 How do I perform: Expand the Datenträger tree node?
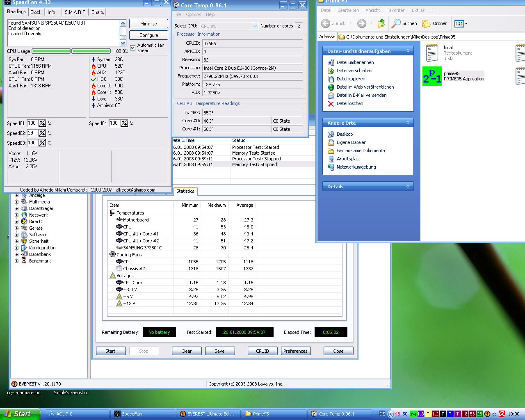(x=16, y=208)
